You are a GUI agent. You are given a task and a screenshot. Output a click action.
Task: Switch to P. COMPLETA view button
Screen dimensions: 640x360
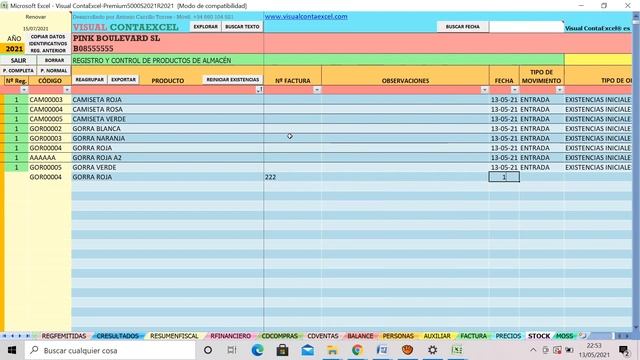tap(18, 71)
